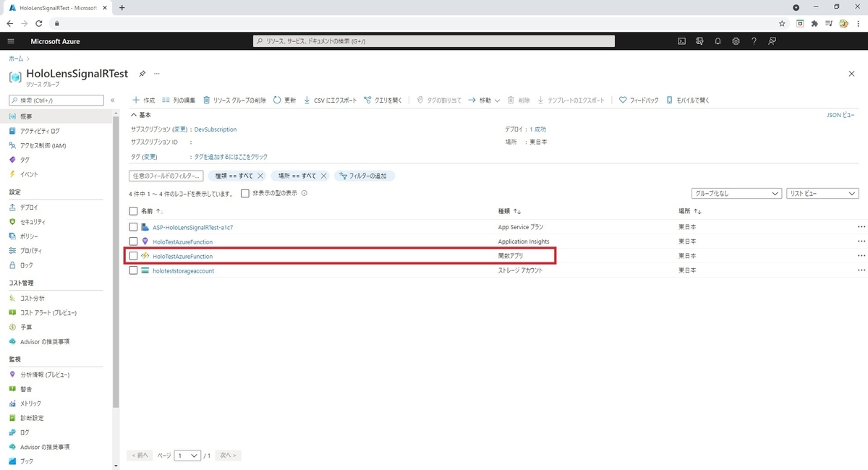Open ellipsis menu for App Service プラン row
The width and height of the screenshot is (868, 470).
pos(861,227)
